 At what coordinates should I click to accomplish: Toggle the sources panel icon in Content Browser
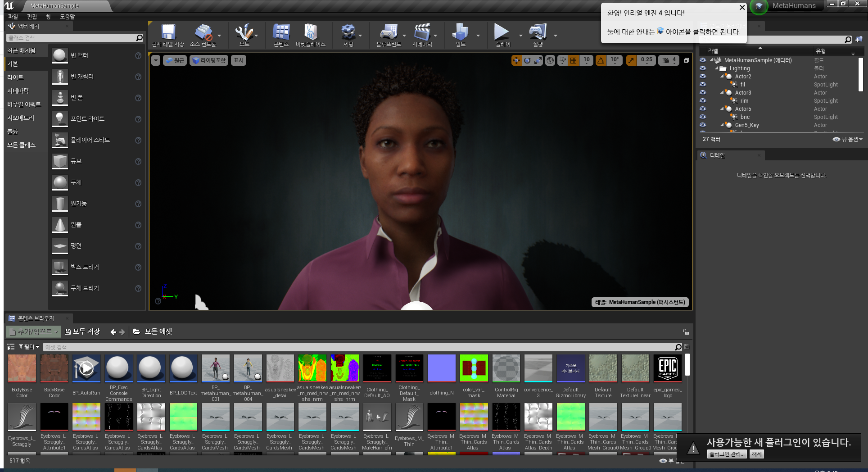pyautogui.click(x=11, y=347)
